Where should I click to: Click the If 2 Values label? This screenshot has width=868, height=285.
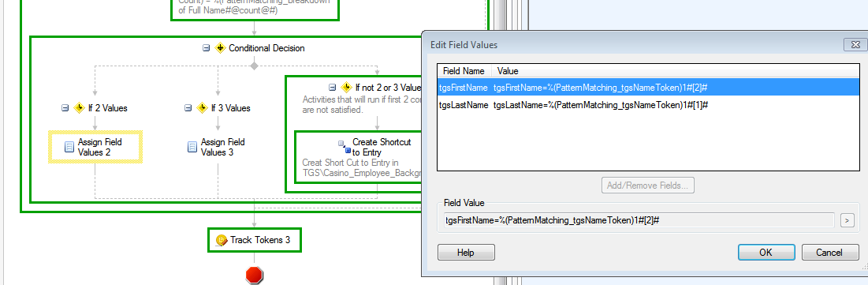tap(108, 108)
